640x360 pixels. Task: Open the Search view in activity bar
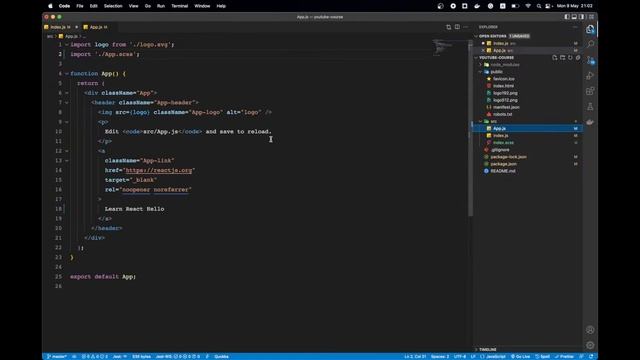(590, 44)
